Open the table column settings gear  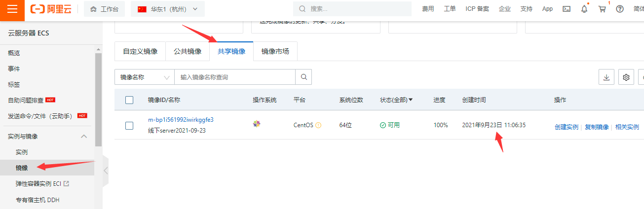coord(626,77)
